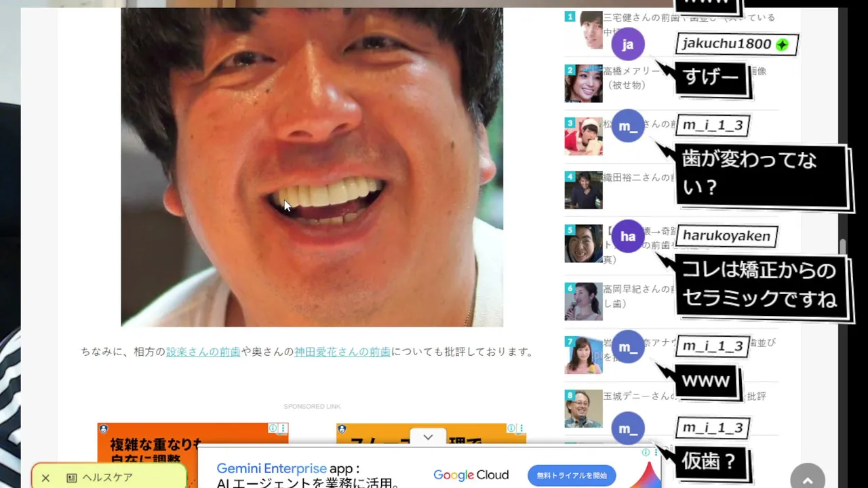
Task: Click the jakuchu1800 username label
Action: coord(726,44)
